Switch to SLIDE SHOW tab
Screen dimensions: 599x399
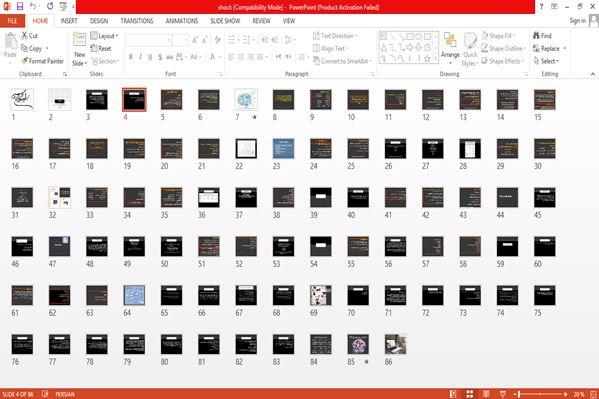click(x=225, y=21)
